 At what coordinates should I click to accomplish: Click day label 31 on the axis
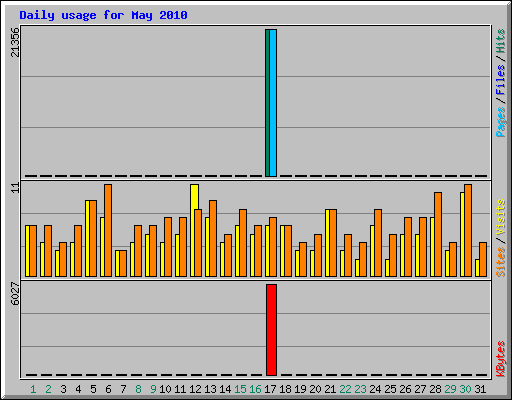point(480,389)
